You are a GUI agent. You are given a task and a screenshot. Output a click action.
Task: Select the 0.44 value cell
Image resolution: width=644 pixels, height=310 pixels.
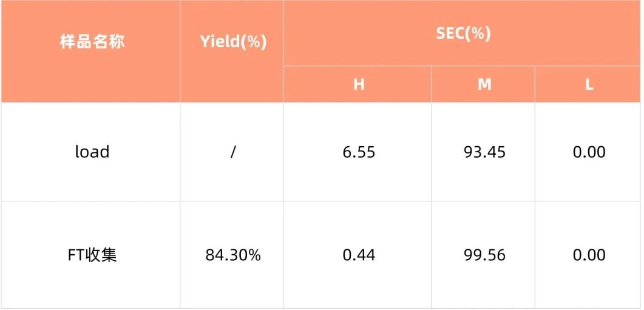click(x=359, y=255)
